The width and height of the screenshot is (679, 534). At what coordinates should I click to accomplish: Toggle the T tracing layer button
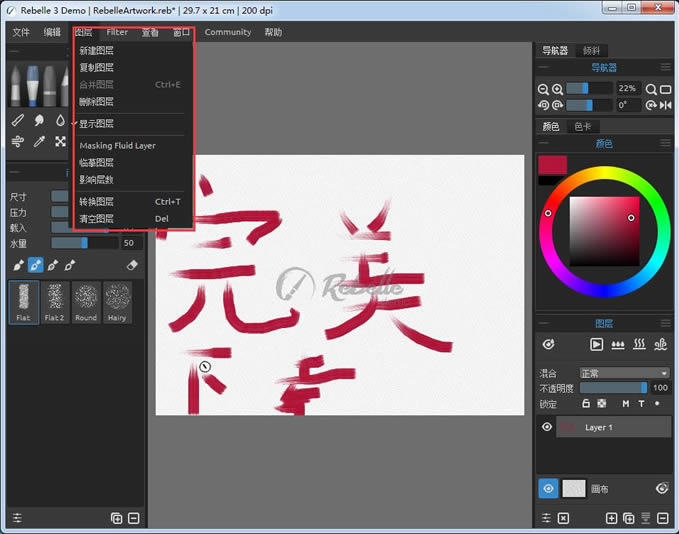[x=641, y=404]
